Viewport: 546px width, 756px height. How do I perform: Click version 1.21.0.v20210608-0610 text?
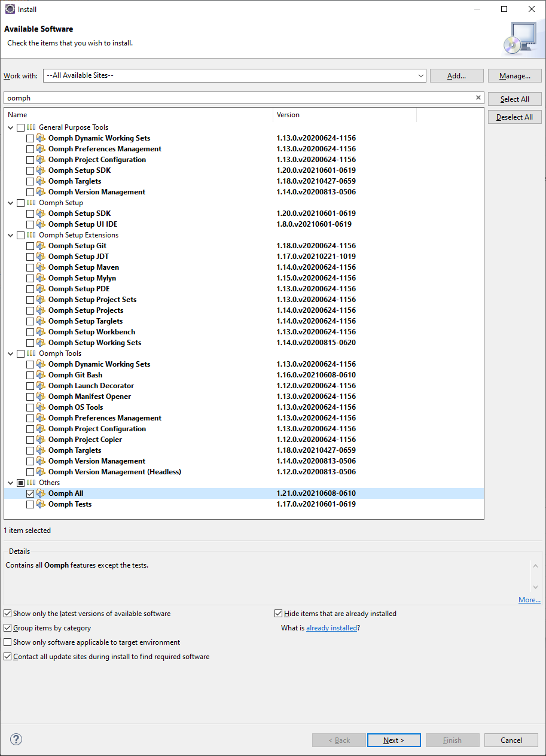(x=316, y=493)
